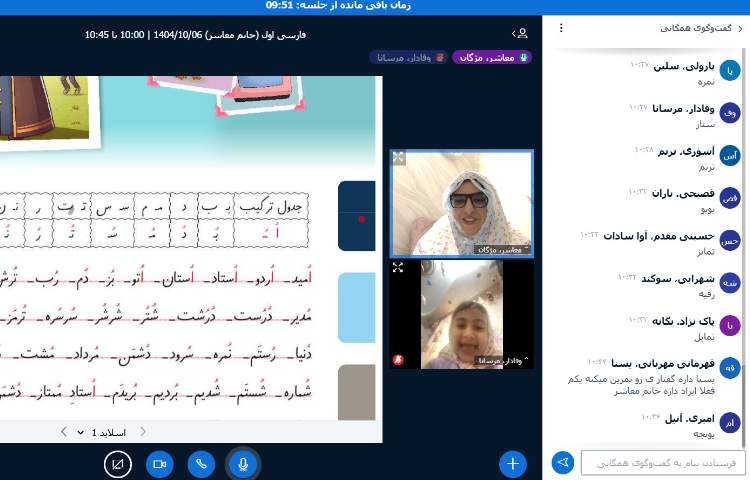Click the name حسینی مقدم، آوا سادات
Image resolution: width=750 pixels, height=480 pixels.
coord(659,236)
